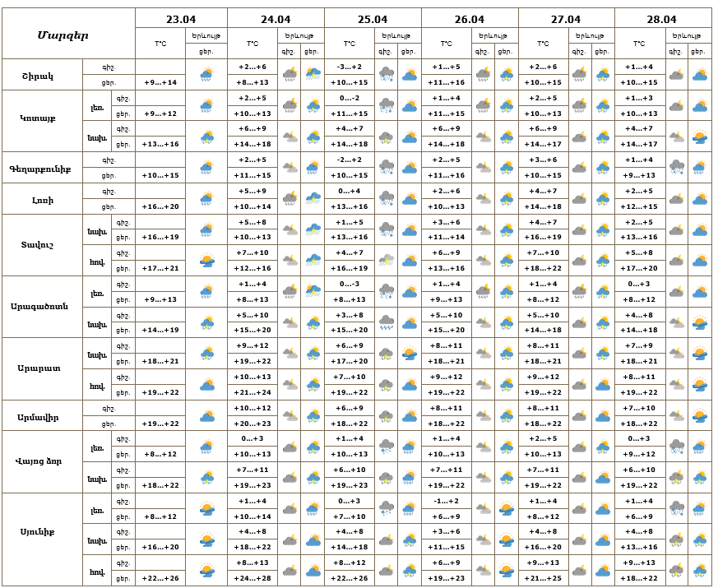Click Գեղարքունիք weather icon for 23.04
The height and width of the screenshot is (588, 718).
pyautogui.click(x=206, y=168)
